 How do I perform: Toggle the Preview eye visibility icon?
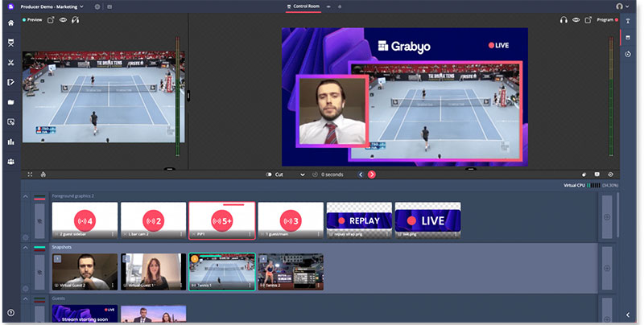click(x=63, y=19)
